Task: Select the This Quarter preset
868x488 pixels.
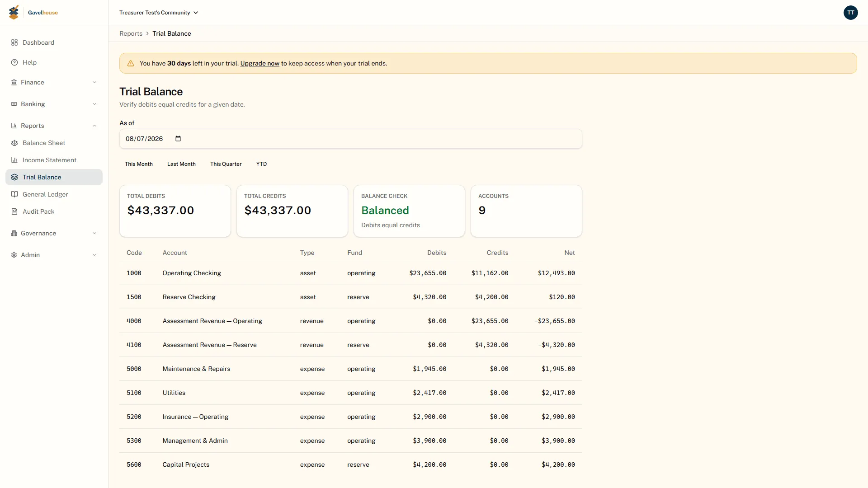Action: coord(226,164)
